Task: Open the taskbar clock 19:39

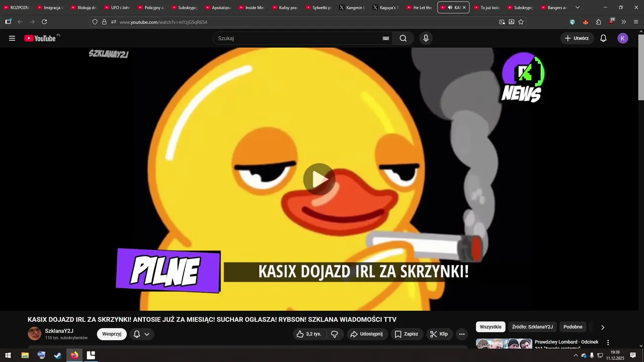Action: coord(615,355)
